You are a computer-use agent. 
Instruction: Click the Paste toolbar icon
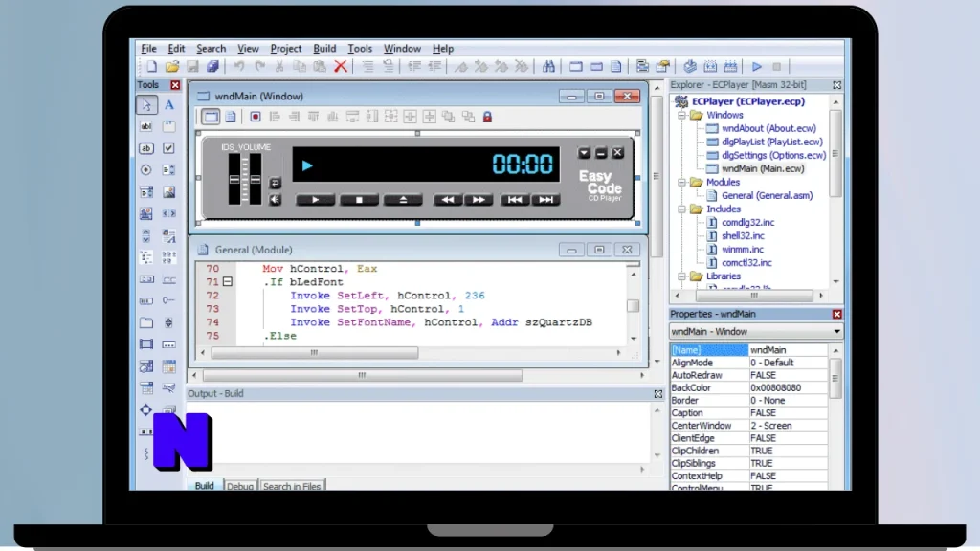click(320, 66)
